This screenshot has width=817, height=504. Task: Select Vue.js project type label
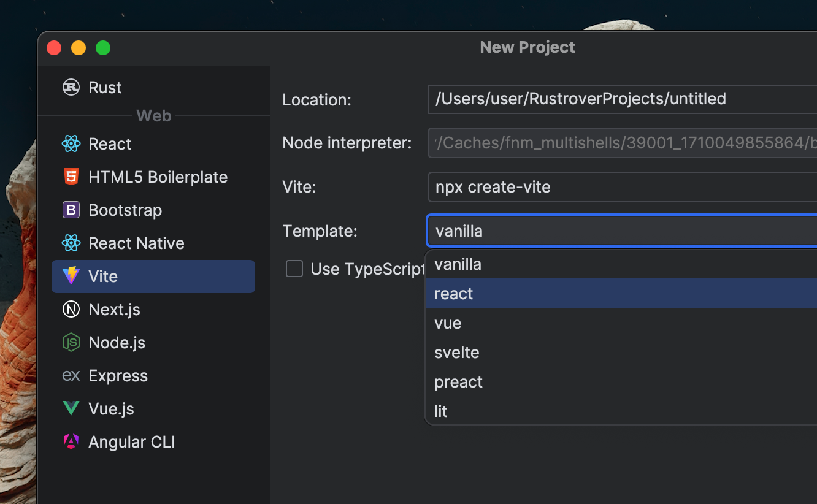[x=111, y=409]
